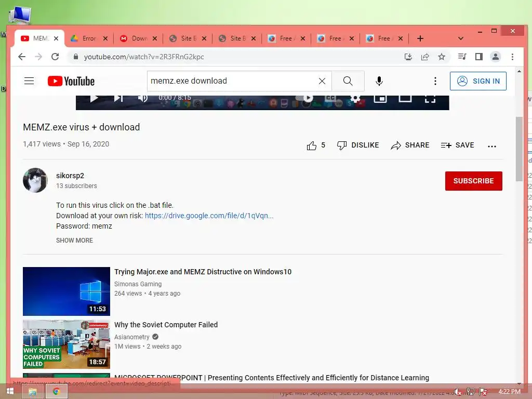Open Chrome side panel
532x399 pixels.
pyautogui.click(x=478, y=57)
